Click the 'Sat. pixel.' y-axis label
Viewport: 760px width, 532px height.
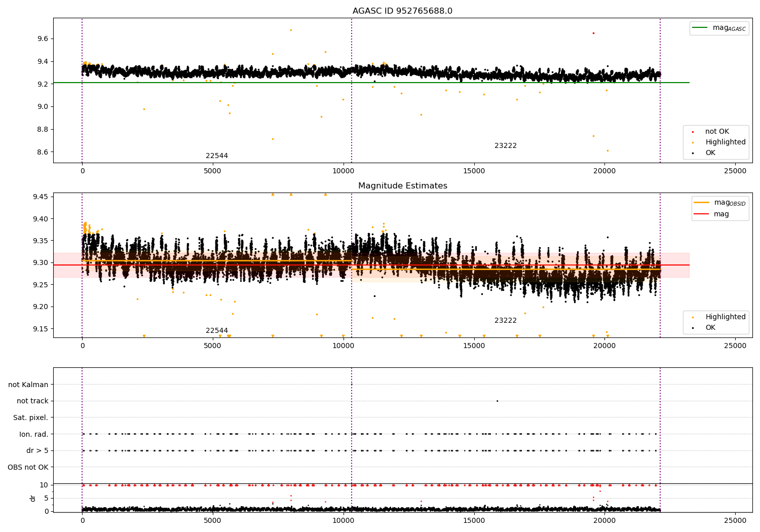[x=31, y=418]
